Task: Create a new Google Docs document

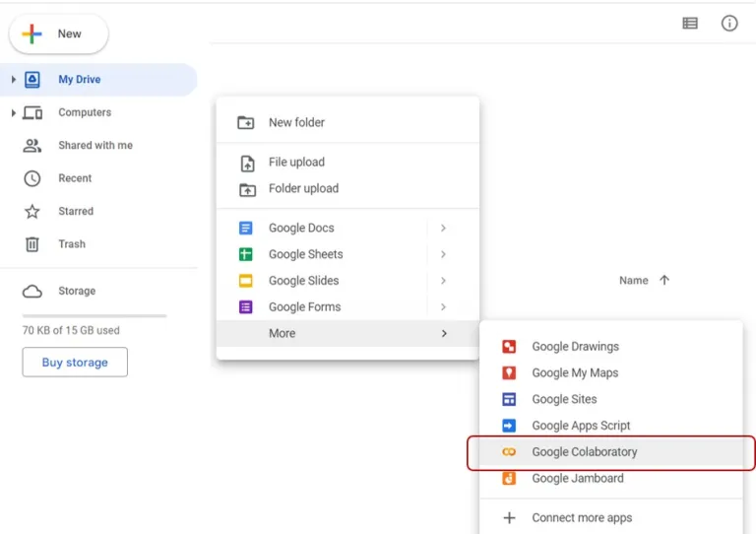Action: tap(347, 228)
